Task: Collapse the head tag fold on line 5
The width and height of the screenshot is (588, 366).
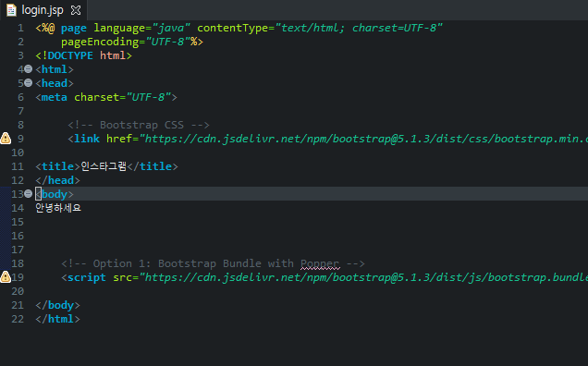Action: pos(28,83)
